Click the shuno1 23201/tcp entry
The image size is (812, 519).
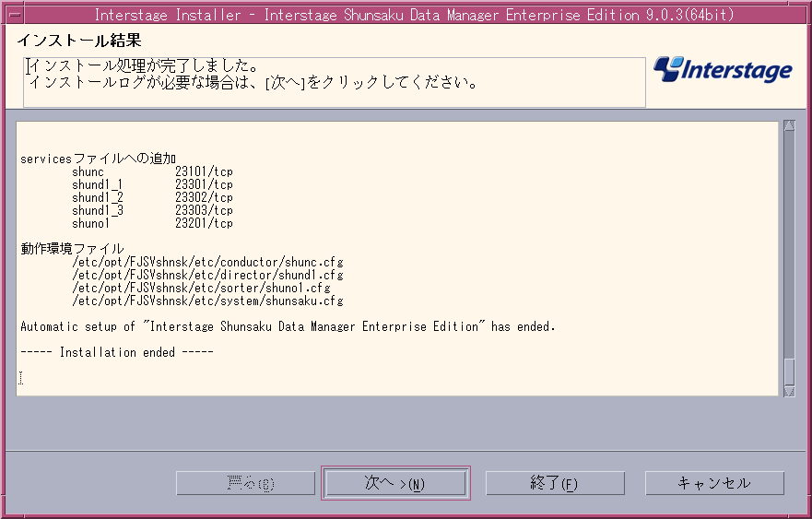point(152,223)
